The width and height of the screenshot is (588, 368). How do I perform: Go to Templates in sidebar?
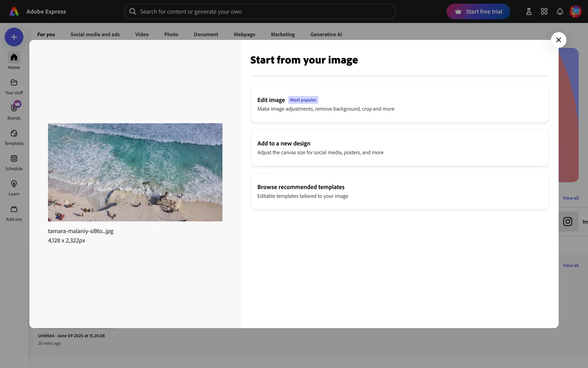point(14,137)
